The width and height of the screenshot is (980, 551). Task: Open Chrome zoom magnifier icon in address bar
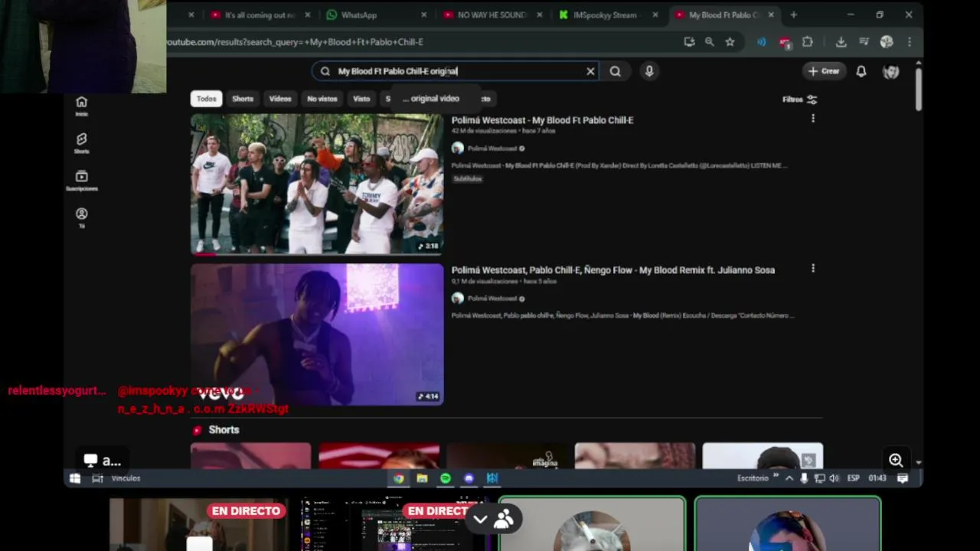tap(709, 42)
